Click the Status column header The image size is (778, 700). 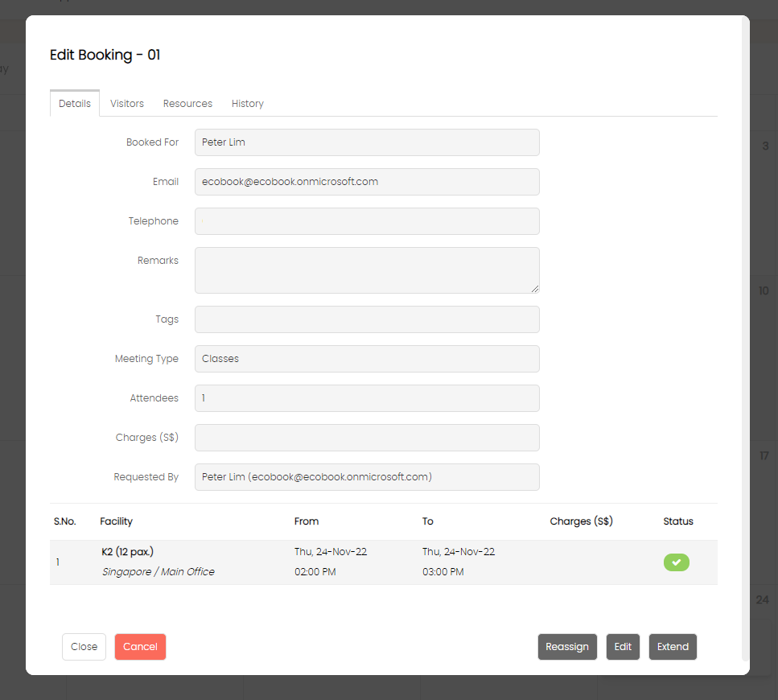[678, 521]
